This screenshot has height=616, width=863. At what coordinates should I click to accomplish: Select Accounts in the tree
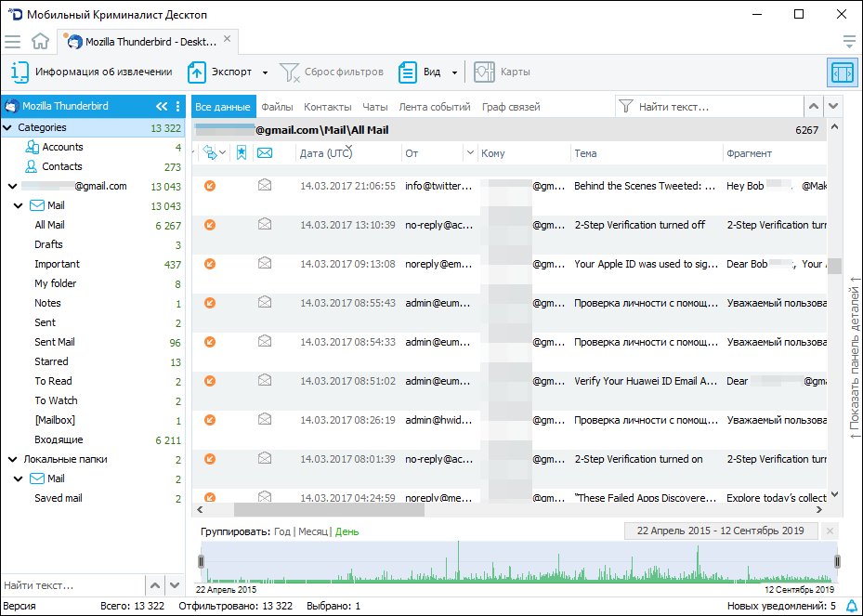(62, 147)
